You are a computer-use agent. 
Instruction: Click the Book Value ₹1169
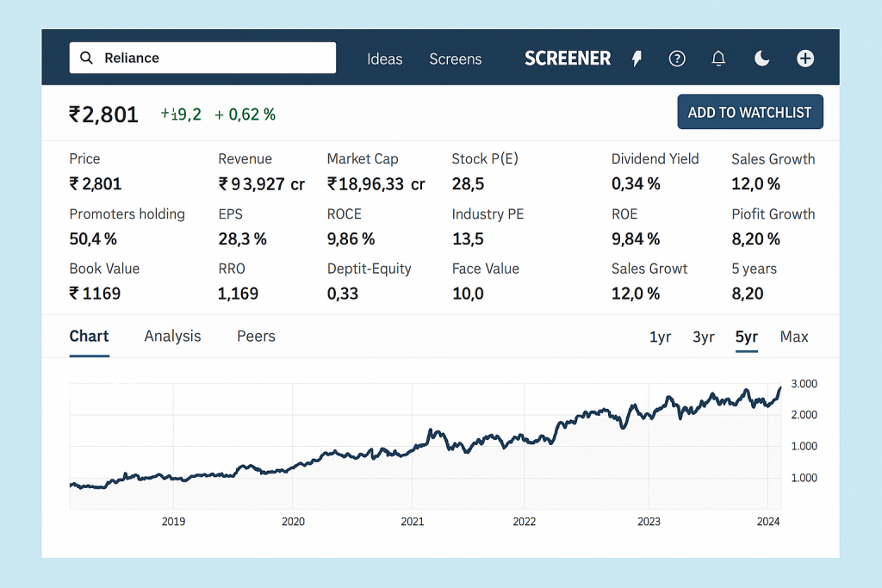[x=95, y=294]
